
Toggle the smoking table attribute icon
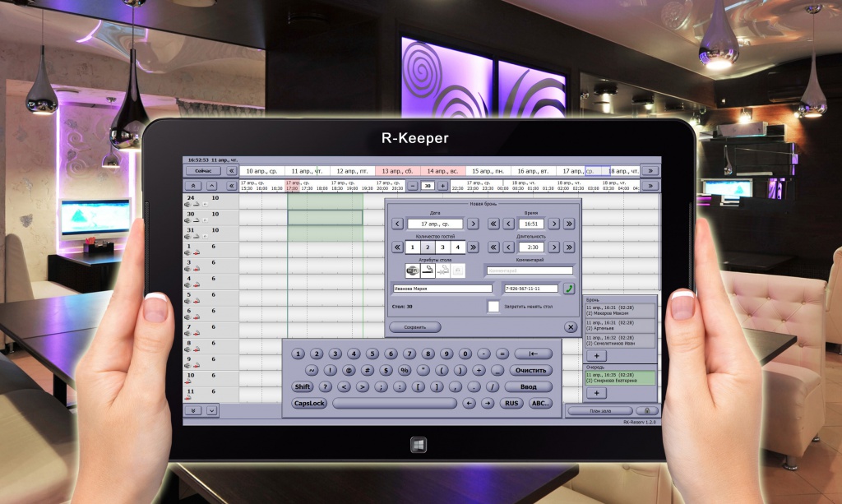[428, 270]
